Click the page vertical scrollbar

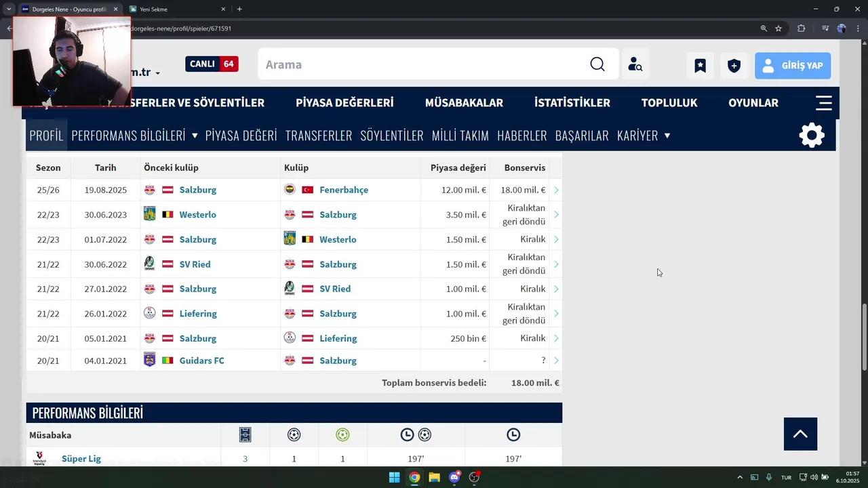pos(864,337)
